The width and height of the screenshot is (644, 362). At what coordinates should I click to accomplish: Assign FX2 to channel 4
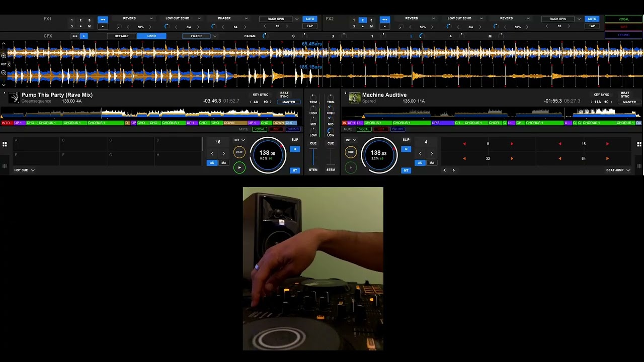pos(363,26)
